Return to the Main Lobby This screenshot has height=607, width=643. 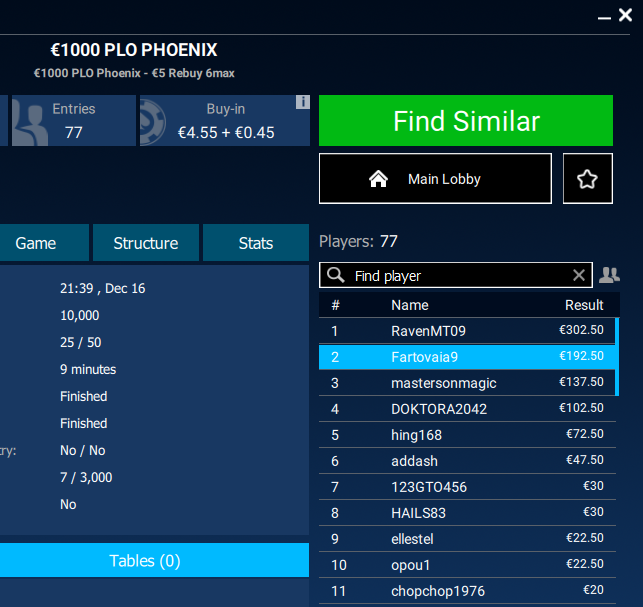(435, 178)
